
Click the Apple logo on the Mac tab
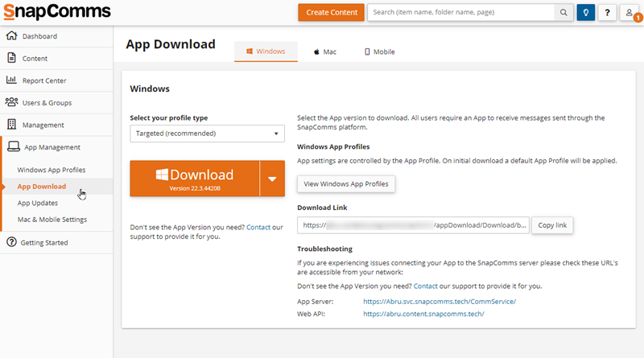316,51
